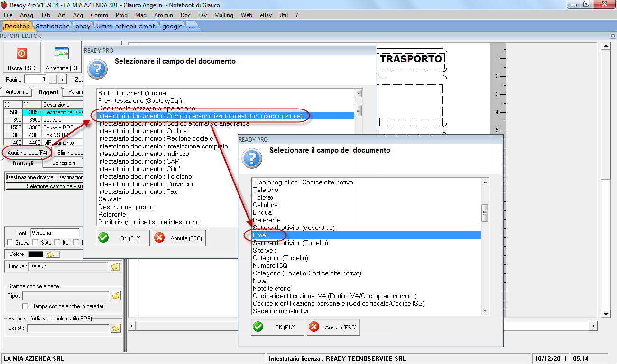This screenshot has width=617, height=364.
Task: Click the plus page stepper button
Action: pos(62,80)
